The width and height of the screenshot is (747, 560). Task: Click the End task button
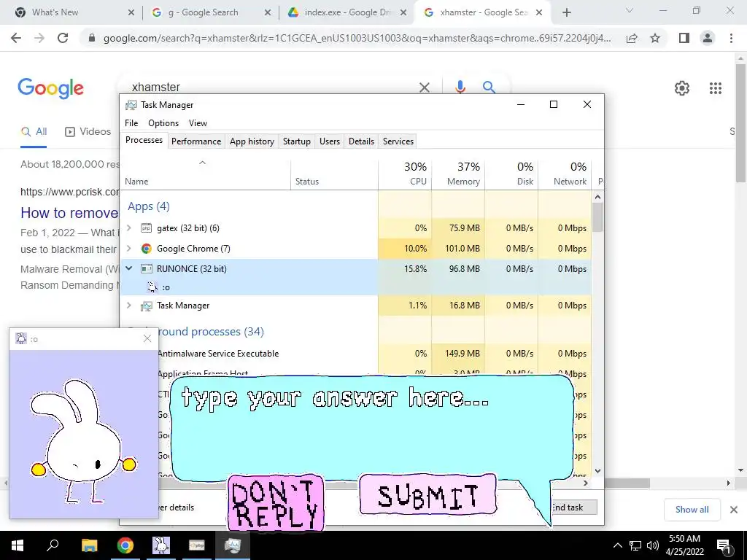point(573,507)
